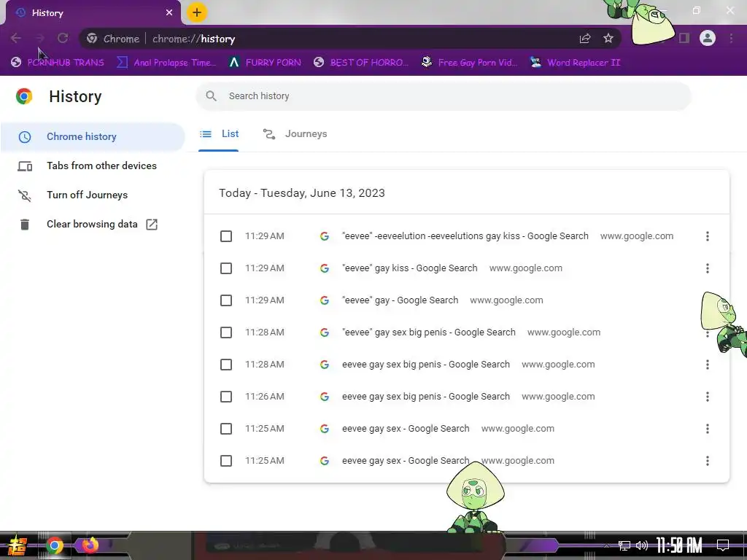Open the volume control in the system tray
747x560 pixels.
click(x=642, y=545)
